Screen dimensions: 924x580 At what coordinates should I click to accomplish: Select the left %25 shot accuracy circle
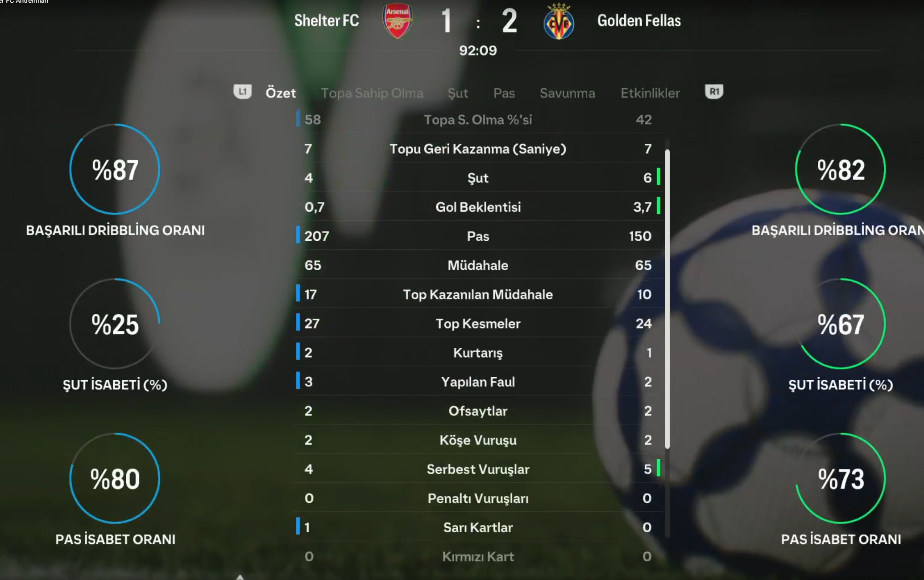tap(115, 324)
